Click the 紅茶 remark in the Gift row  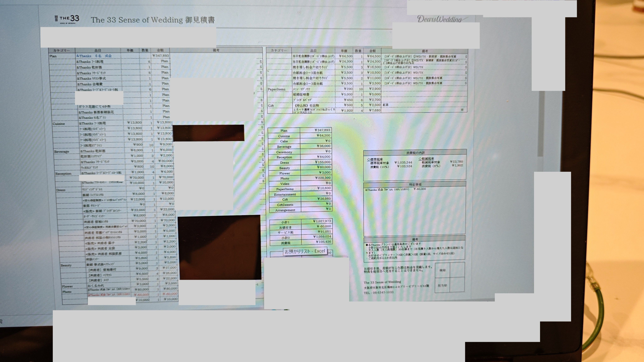click(x=386, y=105)
